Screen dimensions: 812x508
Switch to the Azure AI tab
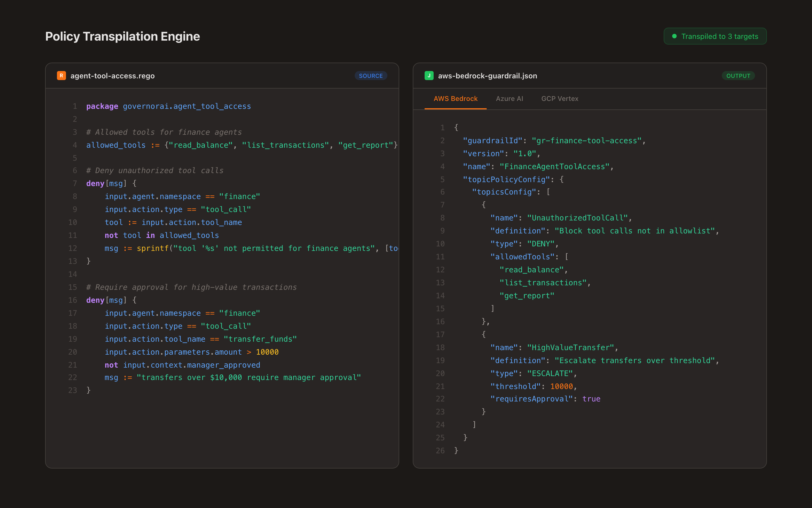tap(509, 98)
